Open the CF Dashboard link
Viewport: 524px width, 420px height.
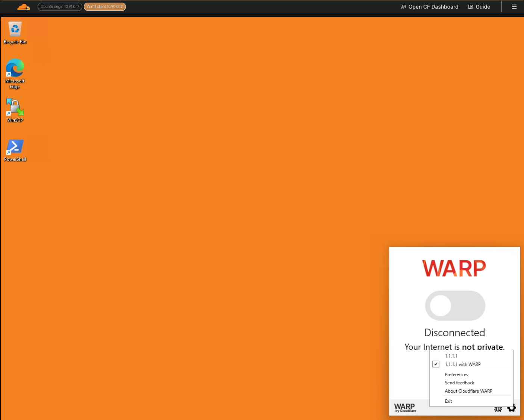pyautogui.click(x=430, y=7)
